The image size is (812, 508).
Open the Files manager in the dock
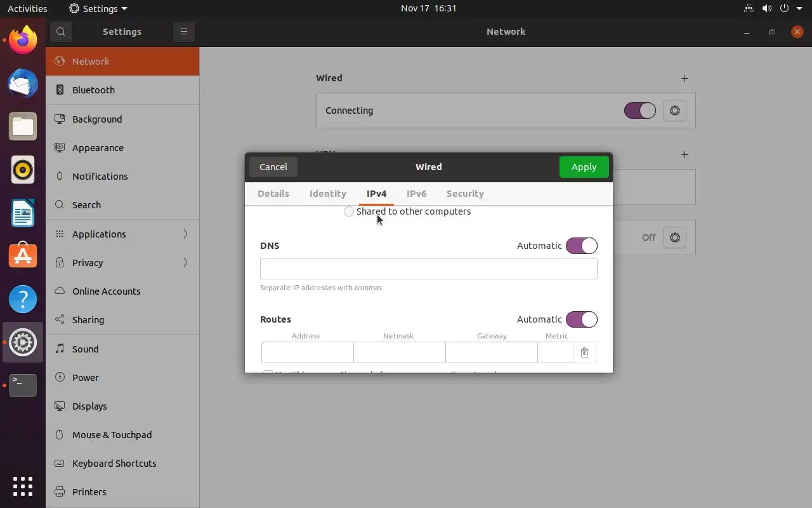[x=23, y=126]
